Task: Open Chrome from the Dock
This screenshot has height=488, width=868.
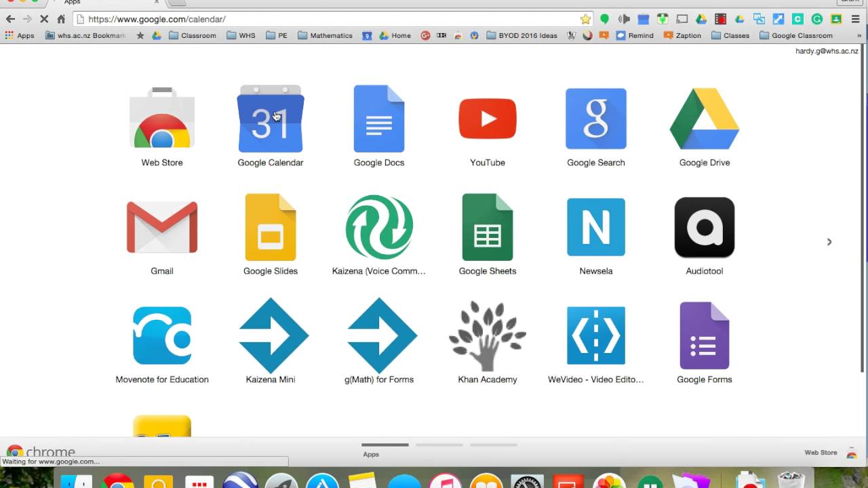Action: (x=118, y=481)
